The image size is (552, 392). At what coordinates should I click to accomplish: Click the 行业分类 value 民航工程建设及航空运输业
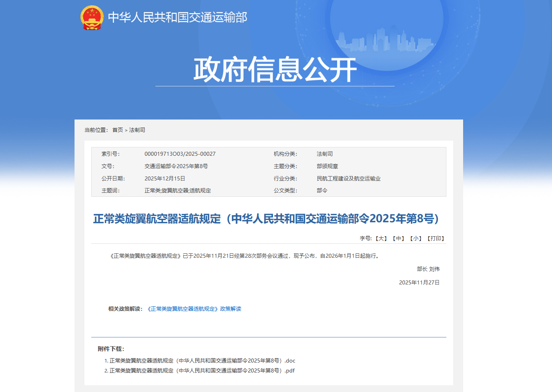pos(348,178)
